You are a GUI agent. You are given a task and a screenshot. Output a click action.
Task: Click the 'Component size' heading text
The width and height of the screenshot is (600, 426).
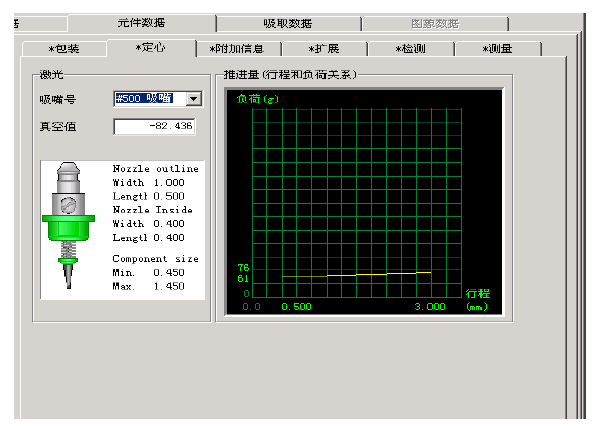pos(156,259)
